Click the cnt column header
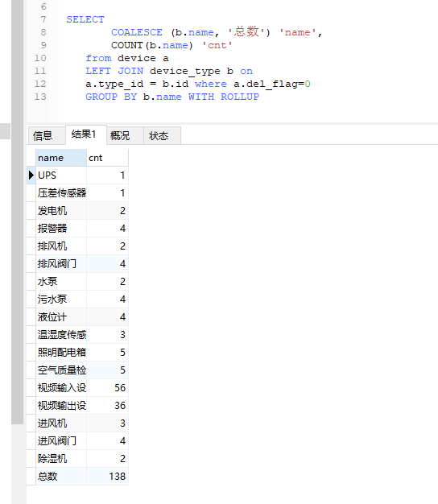The image size is (438, 504). click(107, 158)
